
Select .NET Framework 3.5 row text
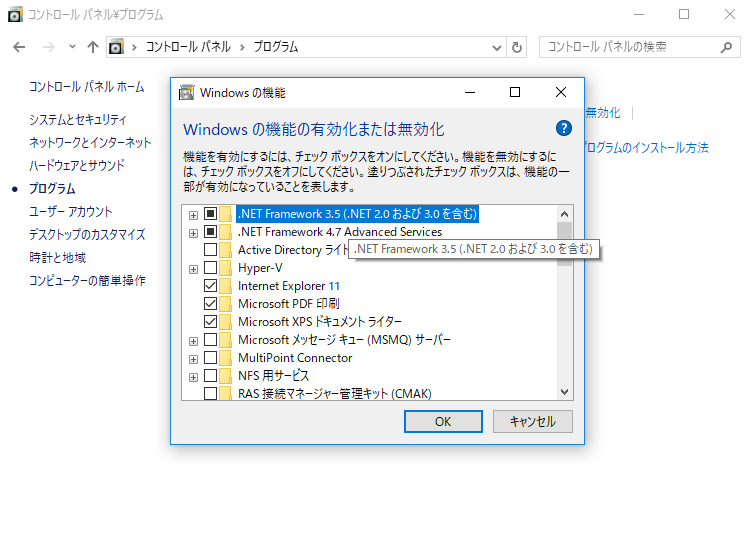[x=357, y=214]
